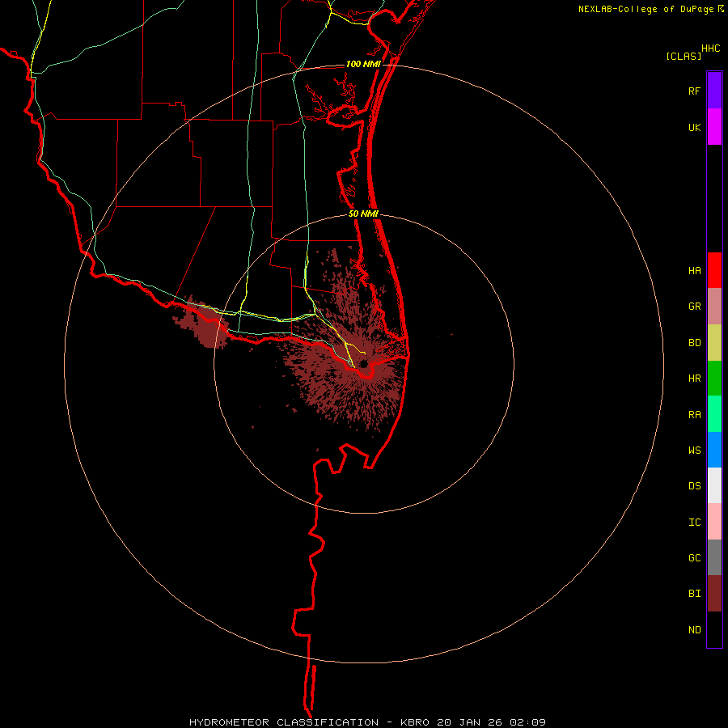Click the RA legend label

[x=694, y=414]
